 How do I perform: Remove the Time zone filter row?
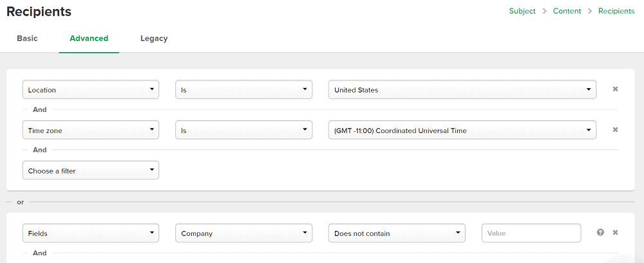[x=615, y=130]
